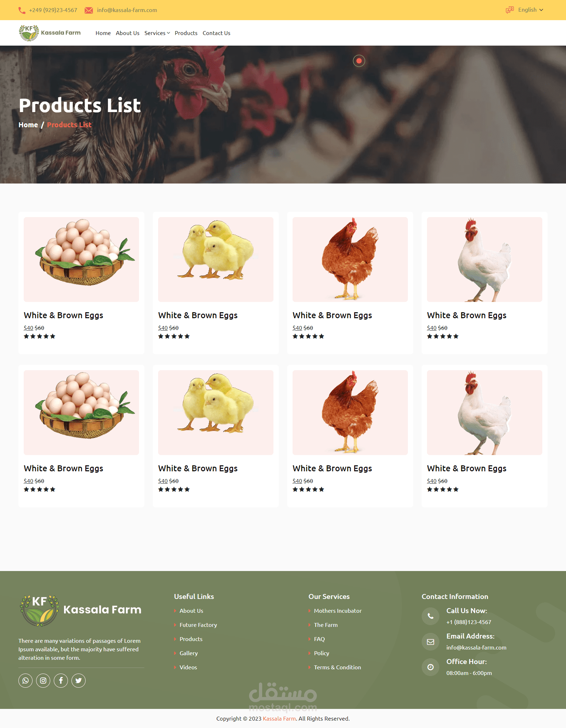Click the red phone icon in the top bar
Viewport: 566px width, 728px height.
22,10
